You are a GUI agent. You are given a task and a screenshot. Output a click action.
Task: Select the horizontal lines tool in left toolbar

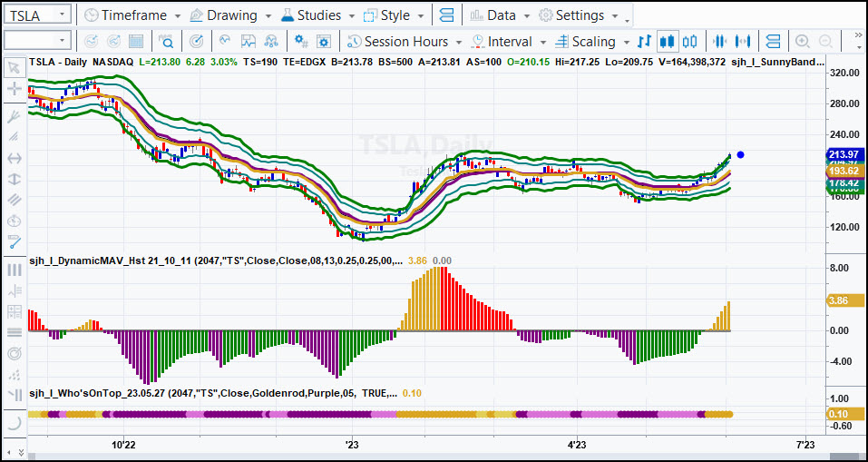click(x=14, y=332)
